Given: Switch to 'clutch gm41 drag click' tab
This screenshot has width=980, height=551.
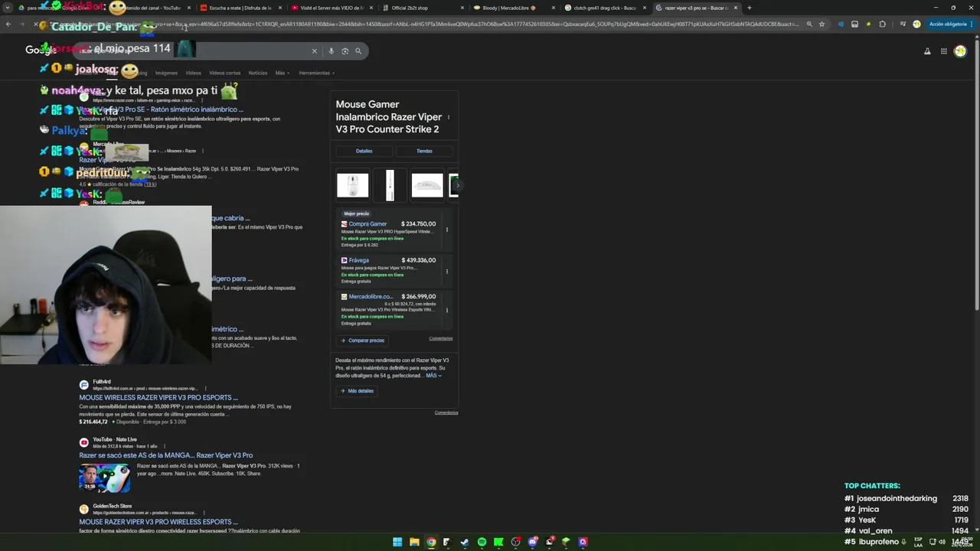Looking at the screenshot, I should tap(604, 8).
